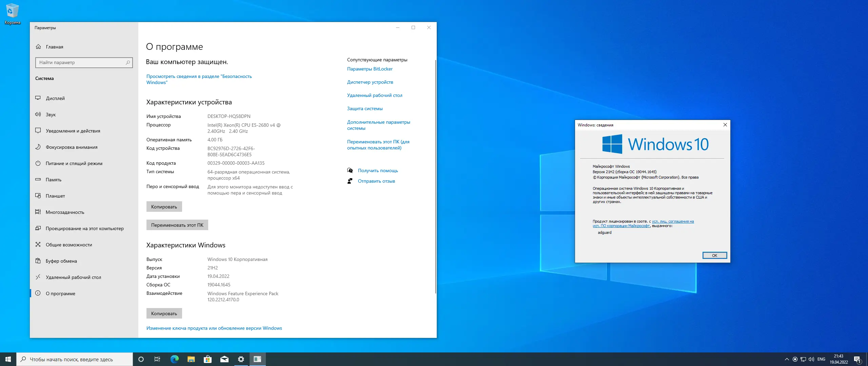
Task: Click the Home icon in Settings
Action: pyautogui.click(x=38, y=47)
